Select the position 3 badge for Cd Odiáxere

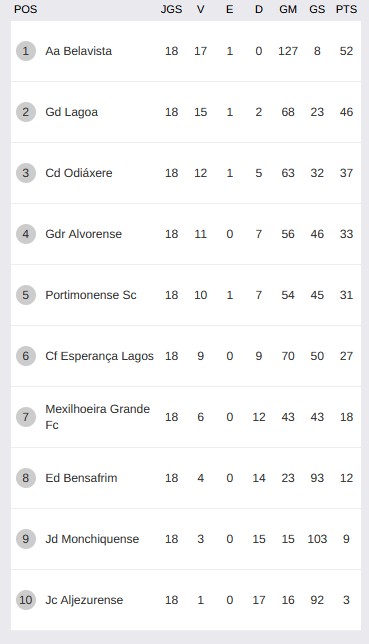click(26, 173)
